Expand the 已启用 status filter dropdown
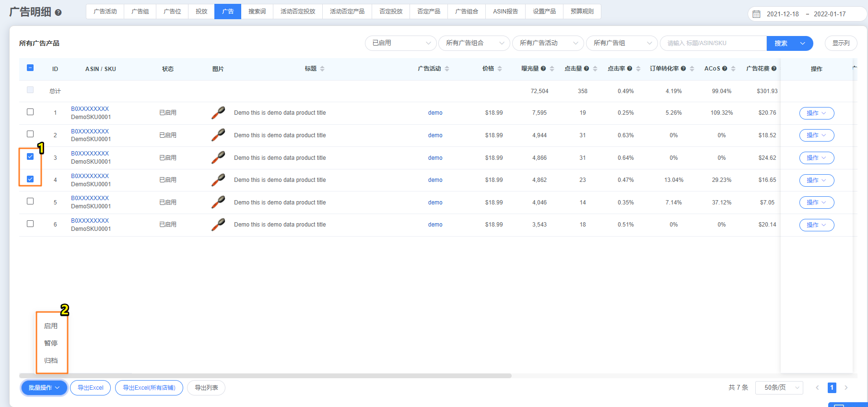The image size is (868, 407). tap(401, 43)
